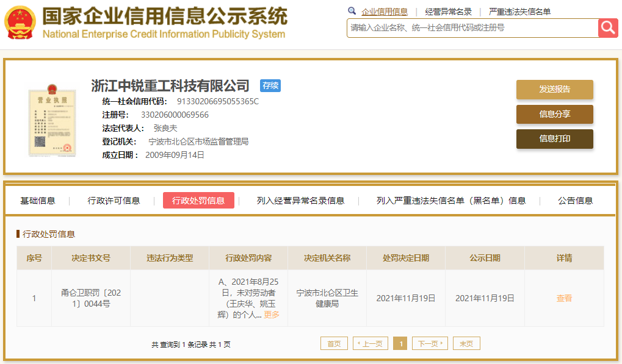Click the 详情 column header
This screenshot has width=622, height=364.
564,259
